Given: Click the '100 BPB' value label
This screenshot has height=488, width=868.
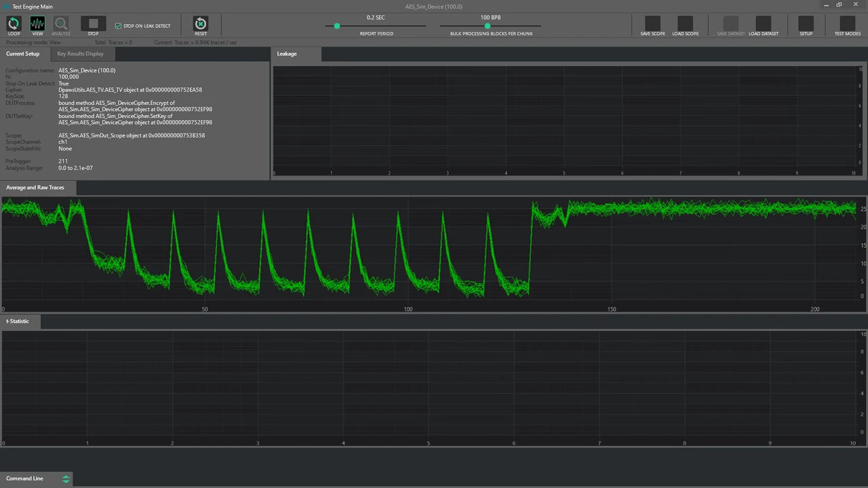Looking at the screenshot, I should [x=490, y=18].
